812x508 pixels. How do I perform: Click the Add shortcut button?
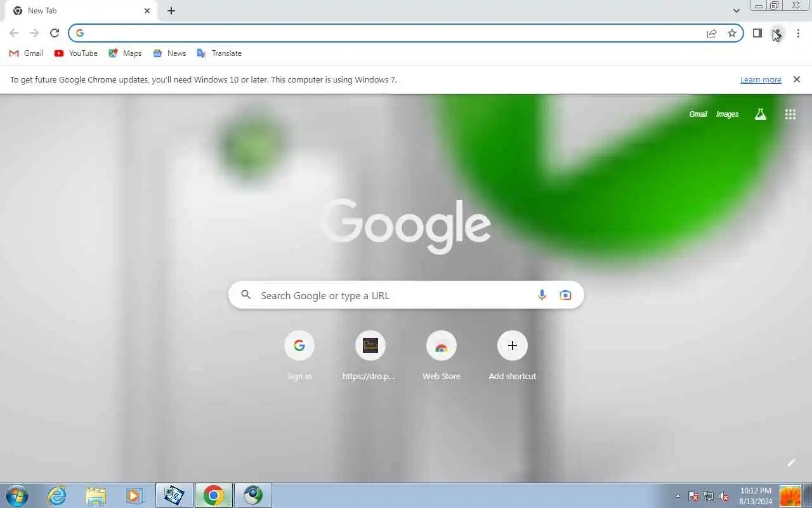(x=513, y=356)
